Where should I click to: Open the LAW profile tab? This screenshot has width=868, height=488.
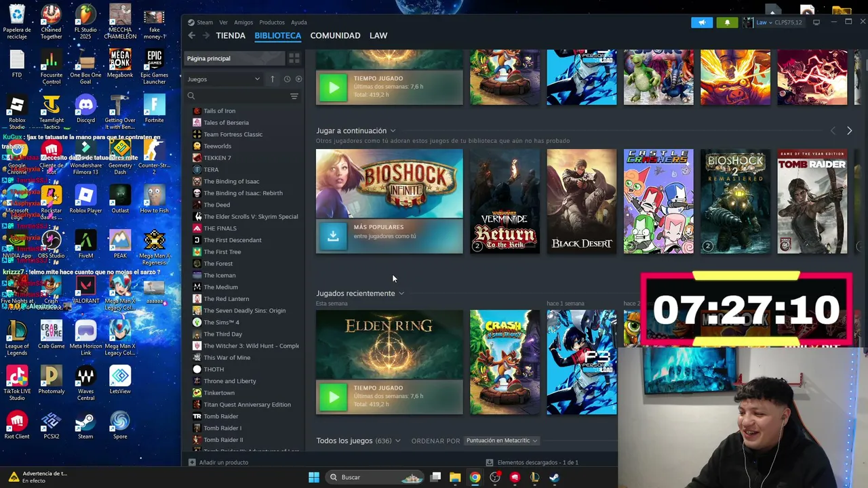click(378, 35)
